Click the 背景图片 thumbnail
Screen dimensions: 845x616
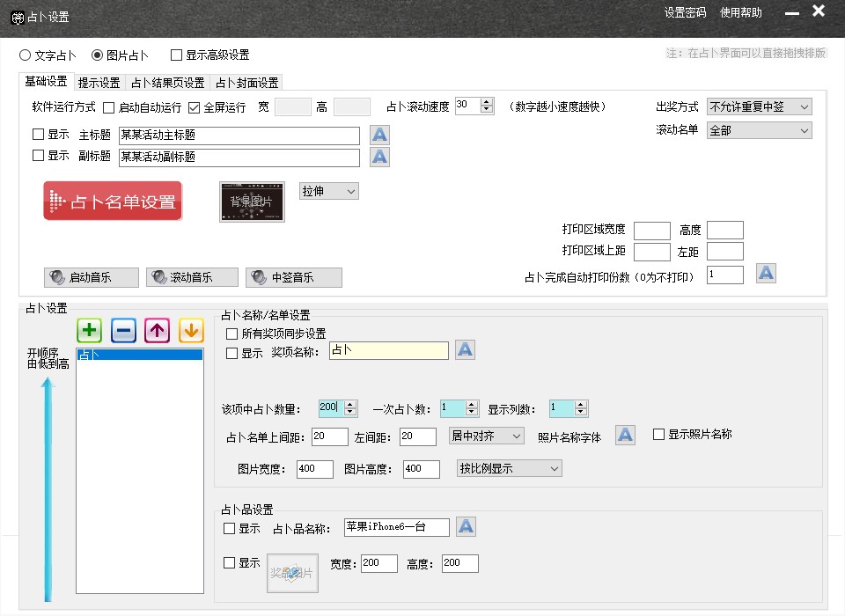point(252,202)
